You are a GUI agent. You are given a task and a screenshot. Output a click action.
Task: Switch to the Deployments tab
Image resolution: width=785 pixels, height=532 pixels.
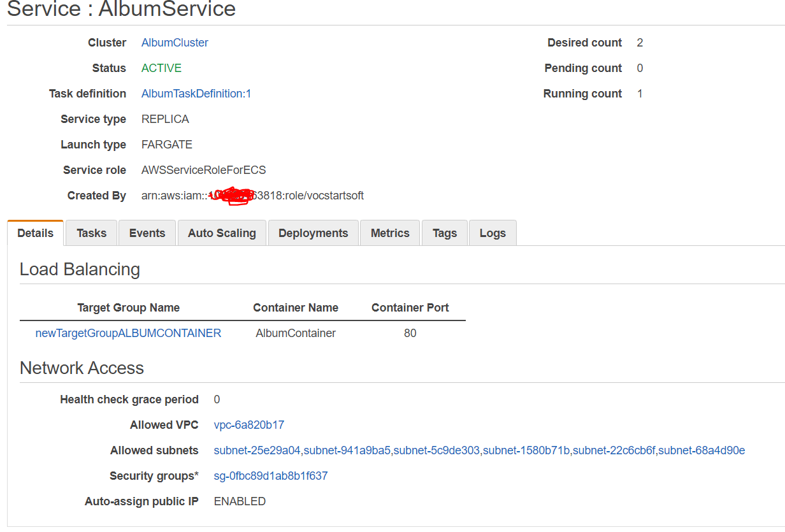313,233
